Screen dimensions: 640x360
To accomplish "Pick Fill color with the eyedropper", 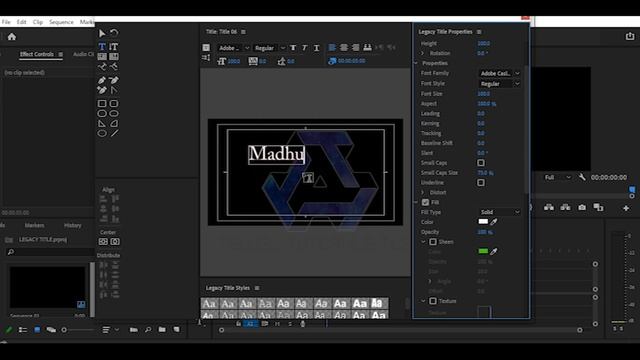I will [x=494, y=222].
